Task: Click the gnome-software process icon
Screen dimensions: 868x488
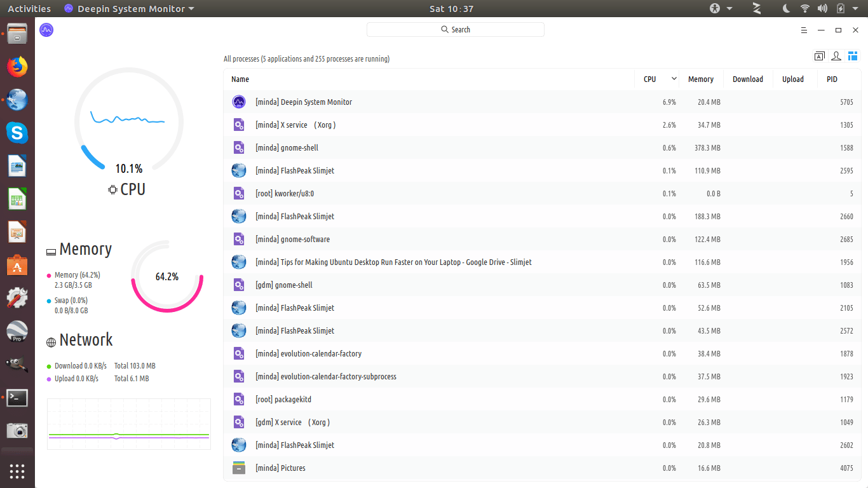Action: [239, 239]
